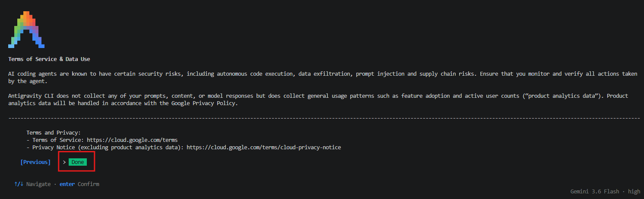Click the Gemini 3.6 Flash model indicator
644x199 pixels.
pos(595,192)
